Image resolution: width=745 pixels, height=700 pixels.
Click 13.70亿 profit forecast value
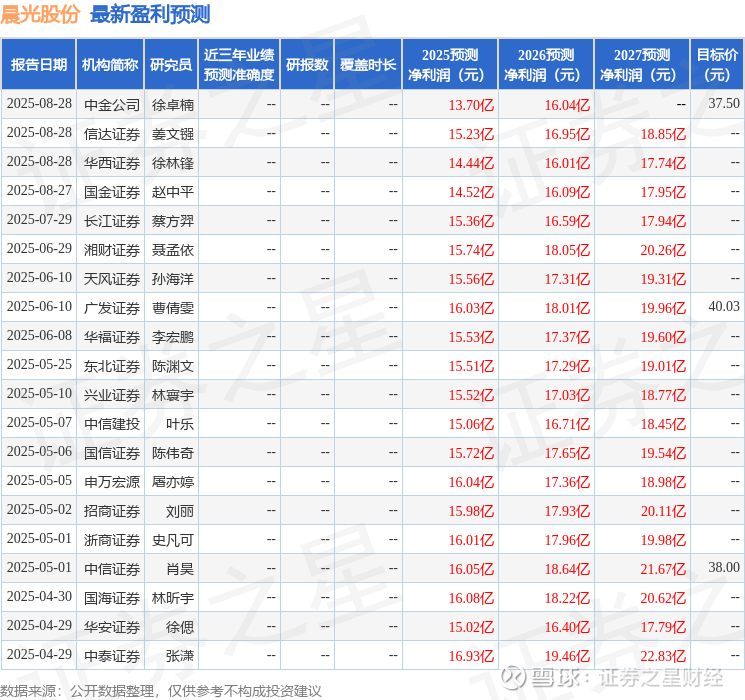click(x=471, y=105)
